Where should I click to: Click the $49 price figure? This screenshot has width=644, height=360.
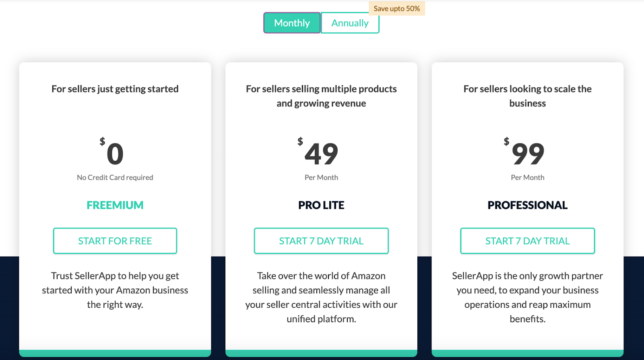pos(321,154)
